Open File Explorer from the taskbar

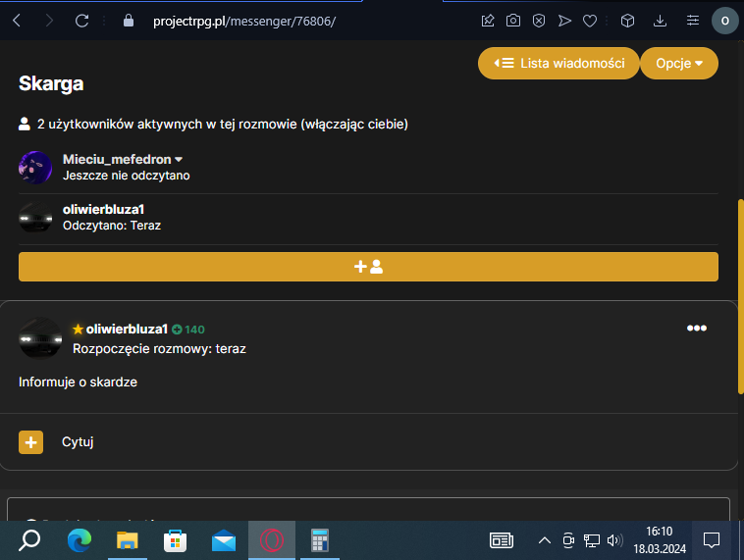128,540
